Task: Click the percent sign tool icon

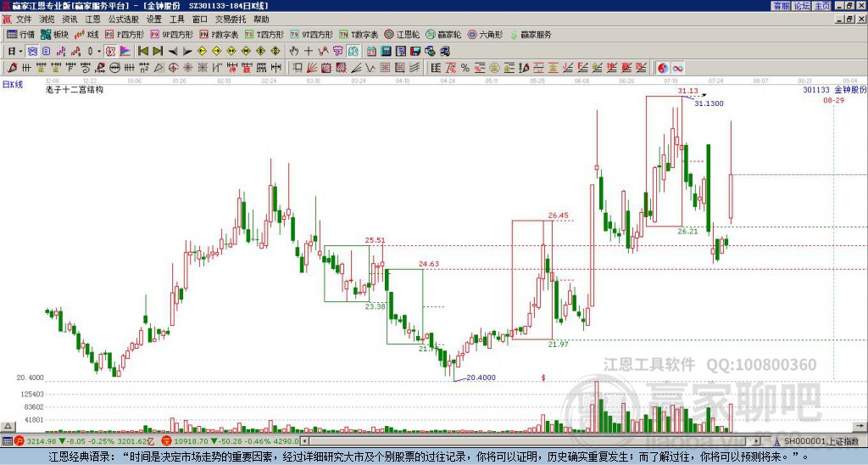Action: tap(465, 68)
